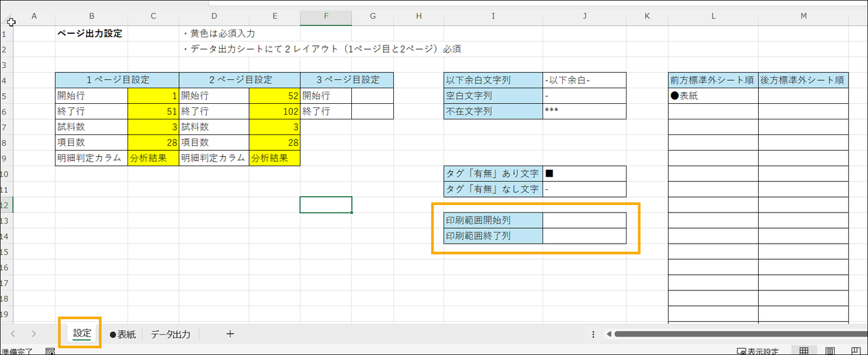
Task: Select column H header
Action: tap(418, 16)
